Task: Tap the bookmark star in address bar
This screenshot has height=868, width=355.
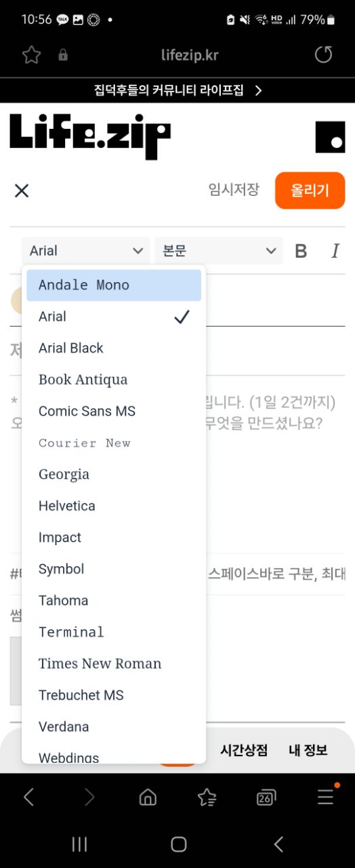Action: 31,55
